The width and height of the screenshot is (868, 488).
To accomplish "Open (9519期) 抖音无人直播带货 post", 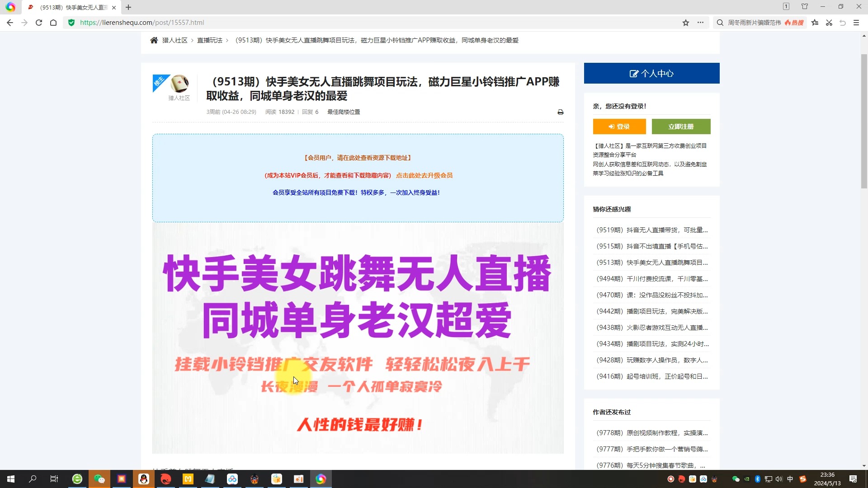I will point(651,230).
